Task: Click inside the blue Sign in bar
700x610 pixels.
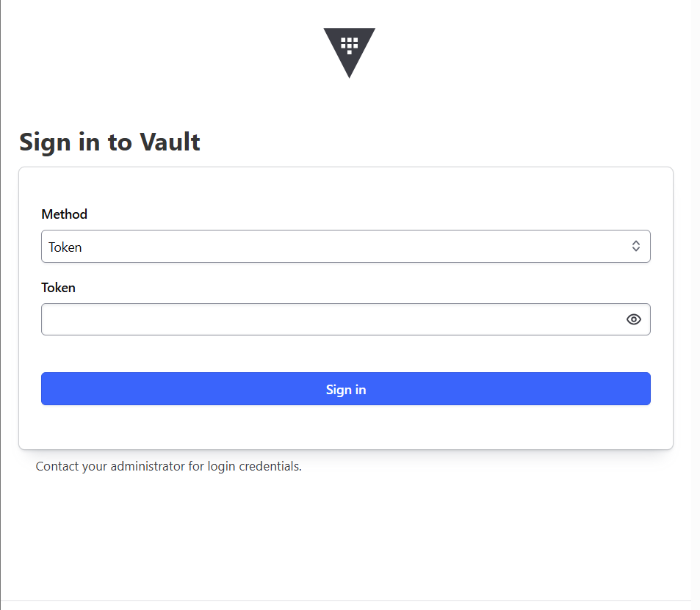Action: coord(346,389)
